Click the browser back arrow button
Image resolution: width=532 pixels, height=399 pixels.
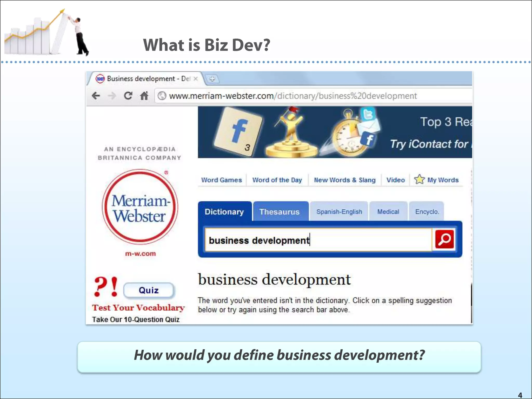tap(96, 96)
